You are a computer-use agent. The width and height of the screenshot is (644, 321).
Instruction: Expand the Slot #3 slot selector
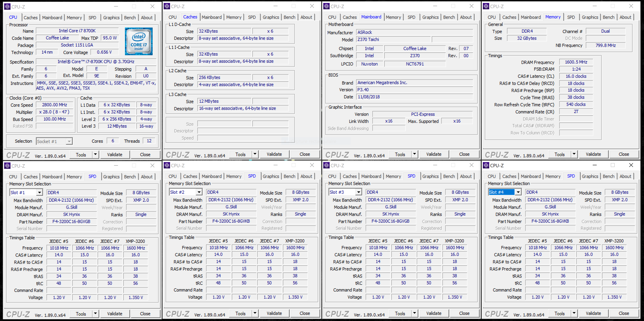tap(359, 192)
